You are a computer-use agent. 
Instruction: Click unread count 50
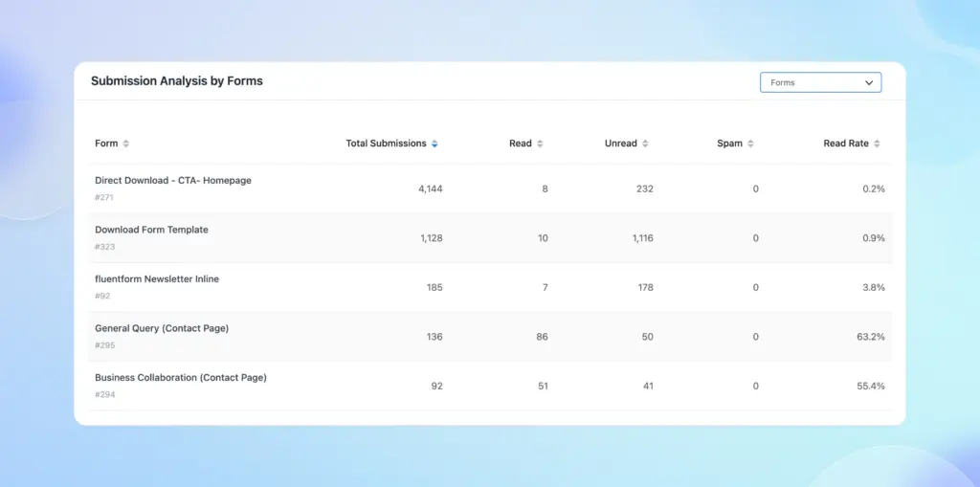tap(648, 337)
